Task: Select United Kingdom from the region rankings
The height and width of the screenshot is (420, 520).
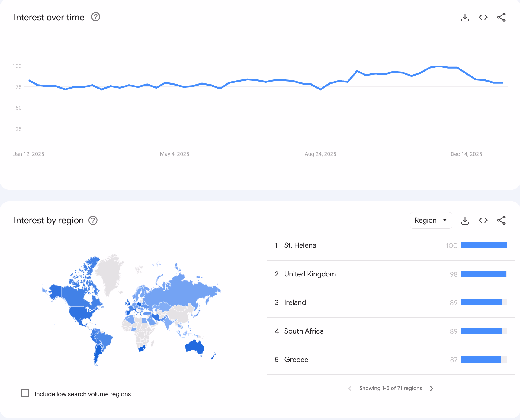Action: 310,274
